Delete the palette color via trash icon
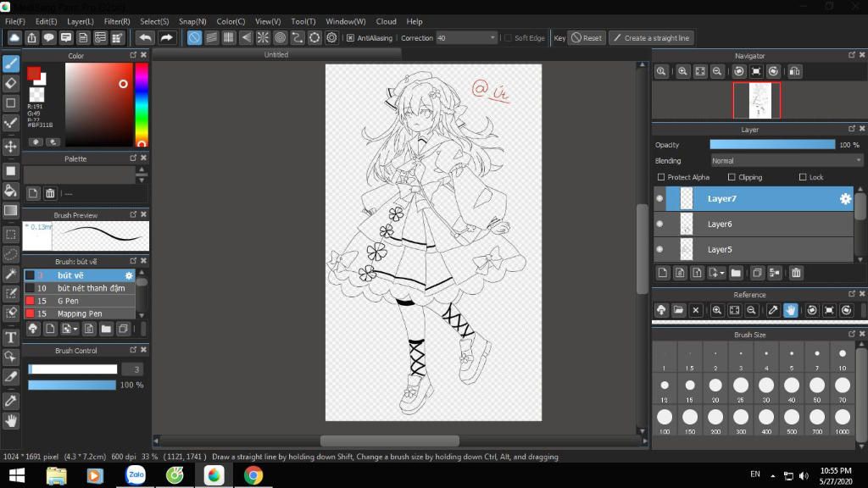Image resolution: width=868 pixels, height=488 pixels. pos(50,193)
